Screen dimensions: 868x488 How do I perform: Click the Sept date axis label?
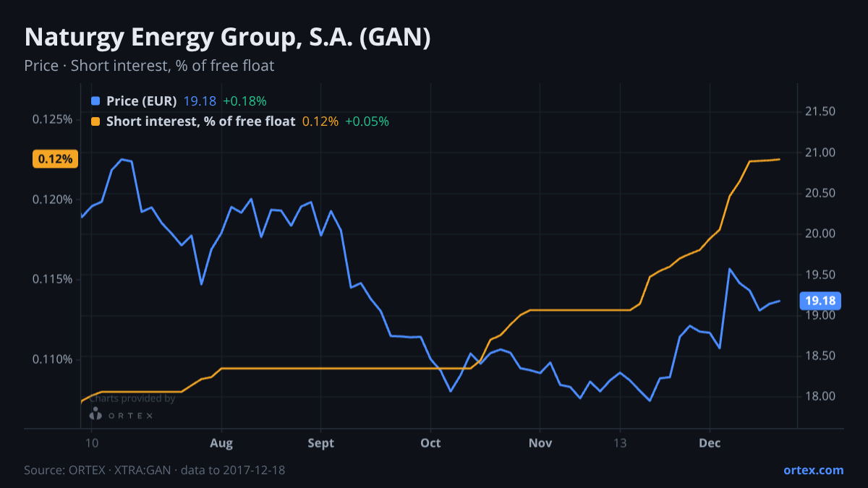click(320, 442)
